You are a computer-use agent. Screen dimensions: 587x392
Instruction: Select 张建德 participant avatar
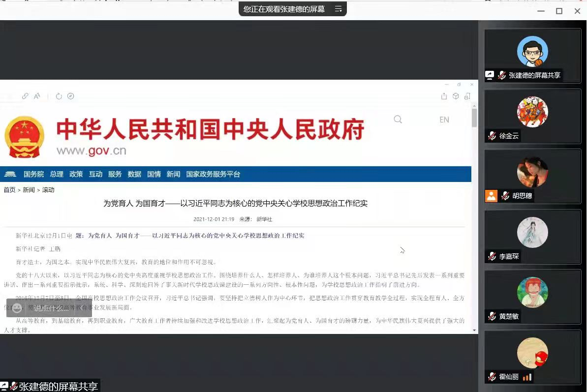[532, 52]
